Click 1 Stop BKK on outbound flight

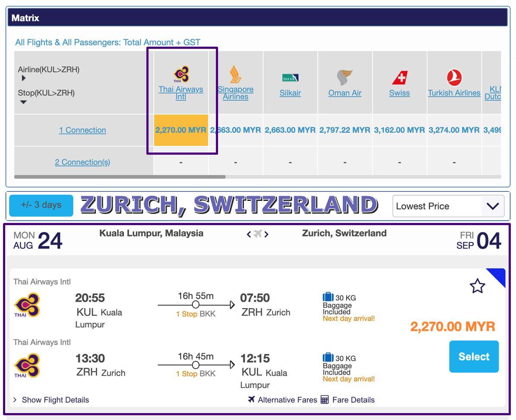196,314
